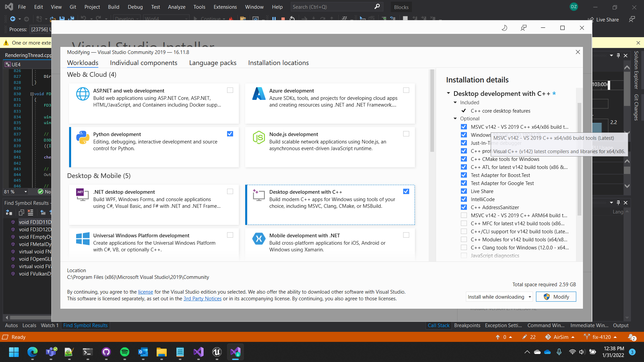Launch Unreal Engine from the taskbar

[216, 352]
